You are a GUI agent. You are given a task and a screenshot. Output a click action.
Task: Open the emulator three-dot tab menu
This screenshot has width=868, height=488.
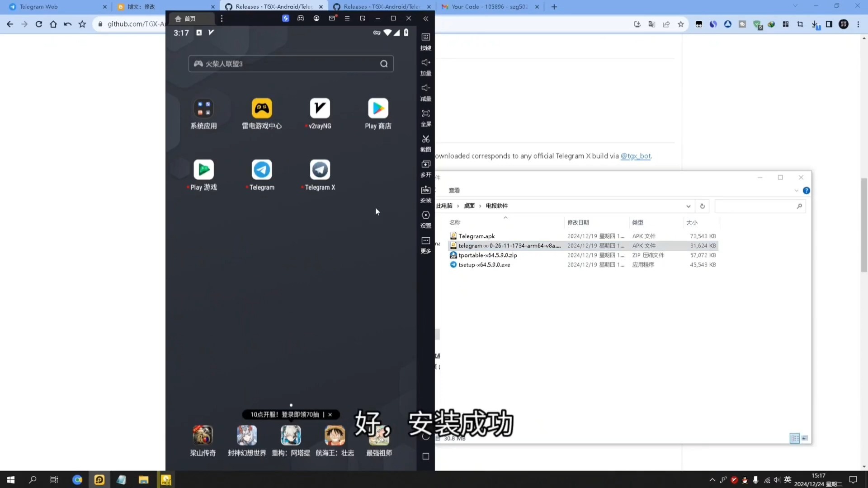tap(222, 19)
